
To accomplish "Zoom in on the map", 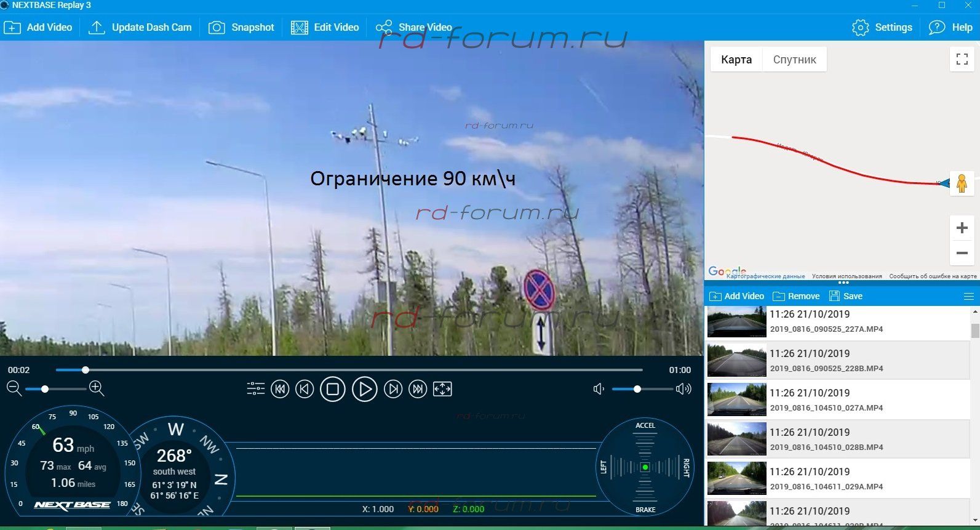I will 962,228.
